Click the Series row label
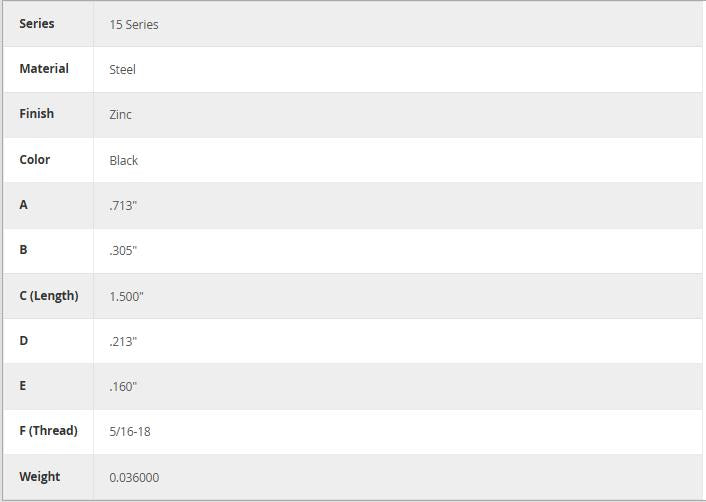Image resolution: width=706 pixels, height=502 pixels. coord(37,23)
